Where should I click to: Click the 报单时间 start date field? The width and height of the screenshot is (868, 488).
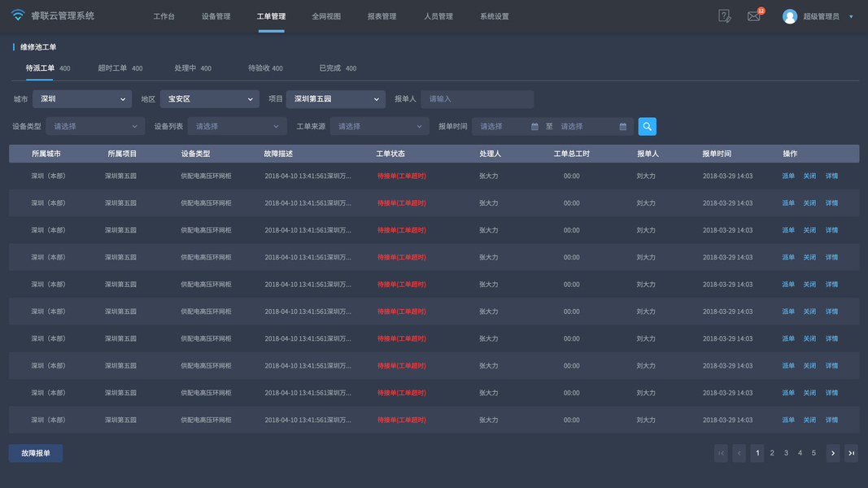click(x=507, y=126)
